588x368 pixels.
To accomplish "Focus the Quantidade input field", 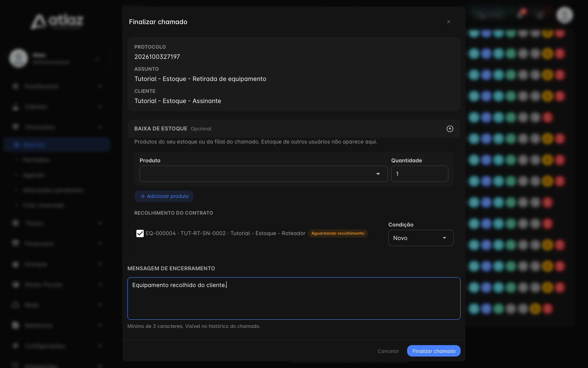I will [419, 174].
